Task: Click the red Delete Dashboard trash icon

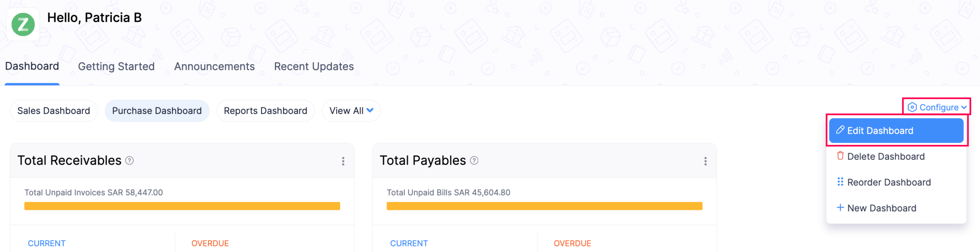Action: tap(840, 156)
